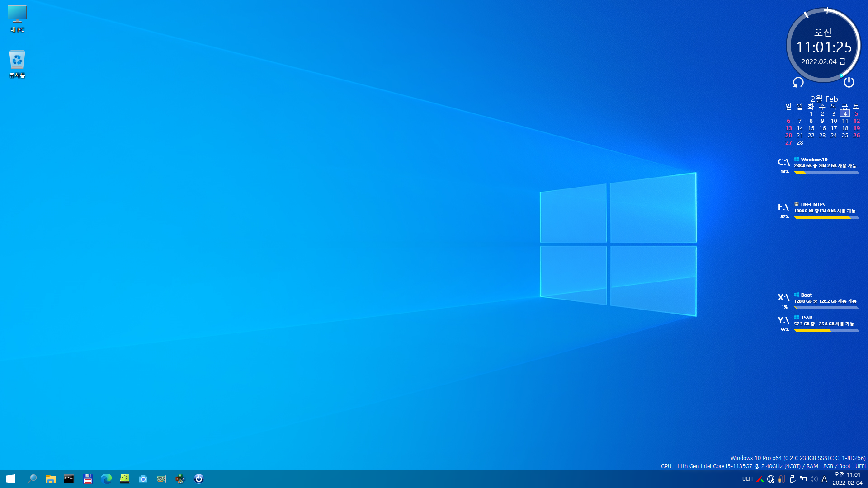Open the safely remove hardware tray icon

click(x=793, y=479)
